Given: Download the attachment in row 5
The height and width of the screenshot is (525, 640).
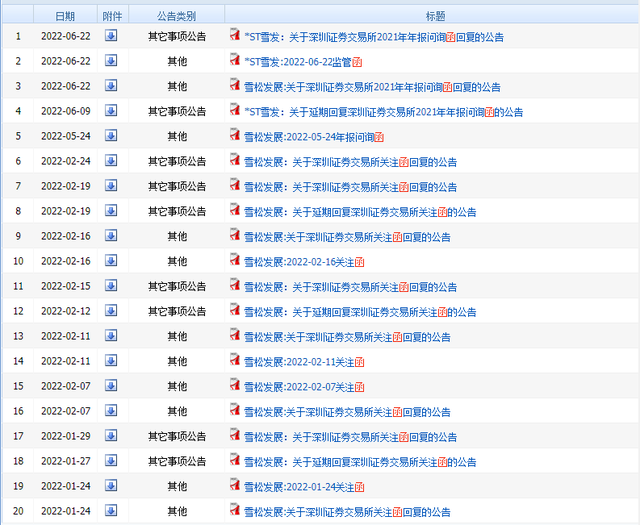Looking at the screenshot, I should (x=111, y=135).
